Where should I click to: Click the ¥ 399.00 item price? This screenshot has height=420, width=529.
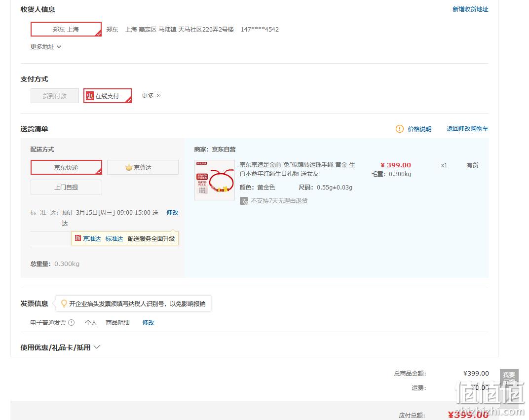point(395,165)
